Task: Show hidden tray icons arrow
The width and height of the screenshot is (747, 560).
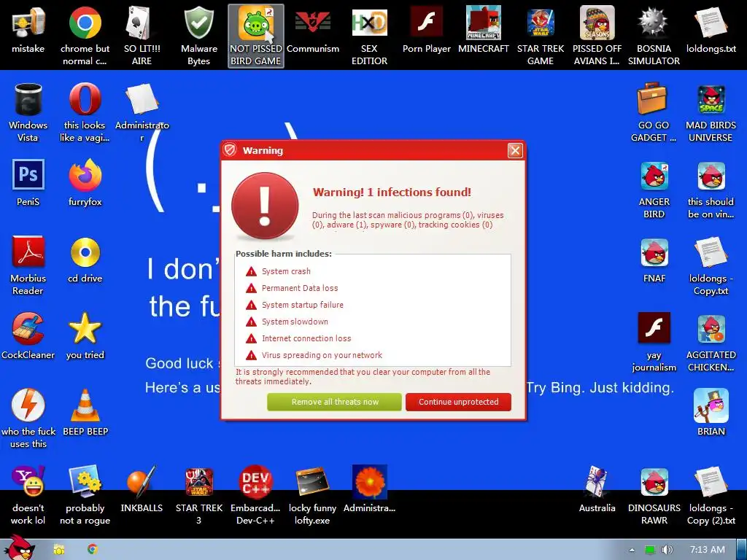Action: pos(632,550)
